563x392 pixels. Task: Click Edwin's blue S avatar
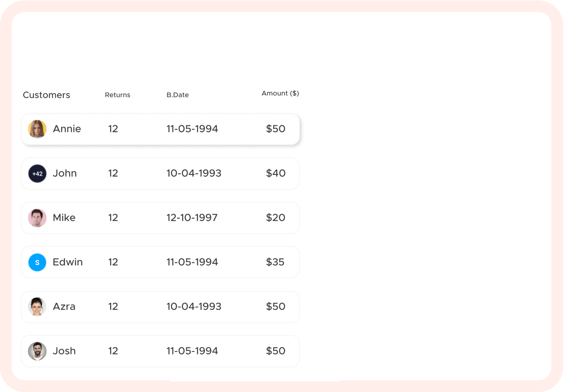[37, 262]
